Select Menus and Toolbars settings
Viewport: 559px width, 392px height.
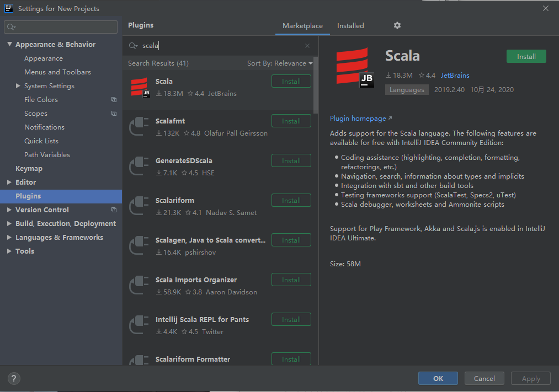pos(57,72)
